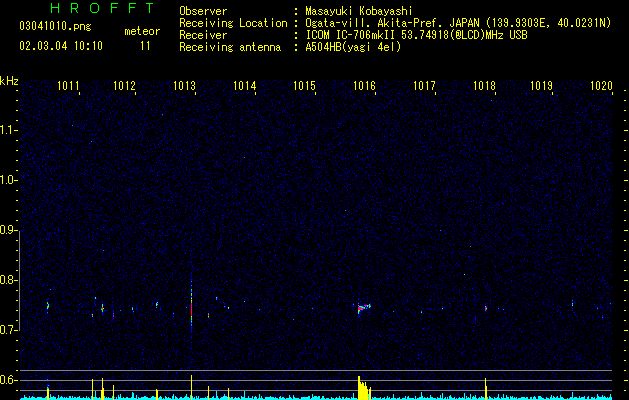Click the 0.6 kHz frequency label
The height and width of the screenshot is (400, 629).
point(9,380)
